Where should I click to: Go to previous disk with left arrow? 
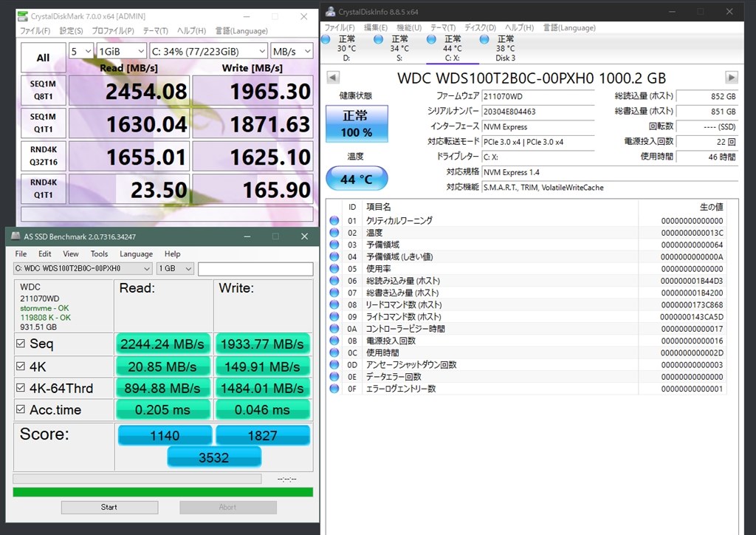pyautogui.click(x=333, y=77)
